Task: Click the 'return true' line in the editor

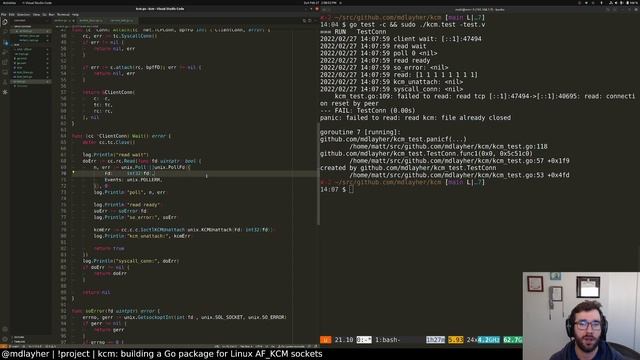Action: [x=109, y=248]
